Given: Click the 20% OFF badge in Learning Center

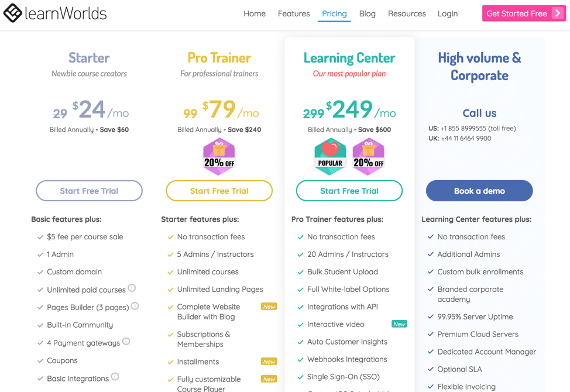Looking at the screenshot, I should click(368, 157).
